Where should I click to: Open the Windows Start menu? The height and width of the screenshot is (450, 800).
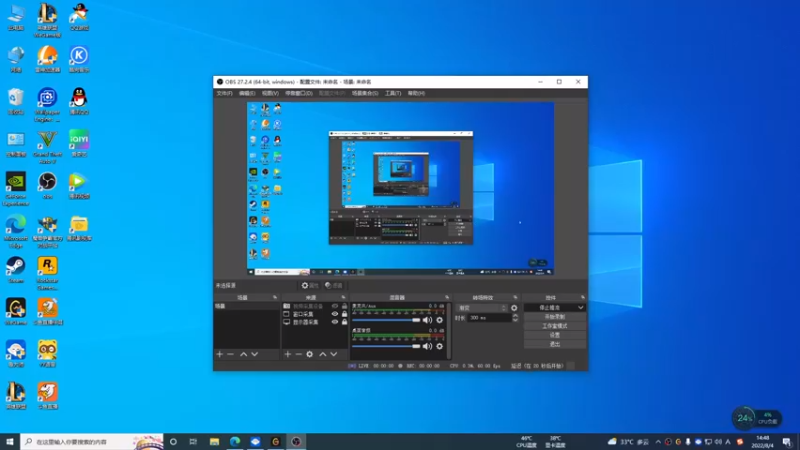click(10, 442)
